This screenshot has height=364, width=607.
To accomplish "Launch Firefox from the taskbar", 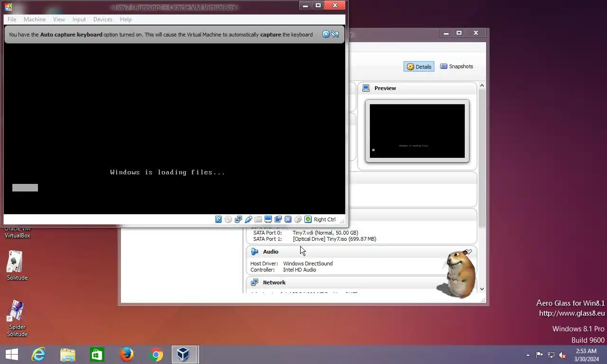I will tap(127, 355).
